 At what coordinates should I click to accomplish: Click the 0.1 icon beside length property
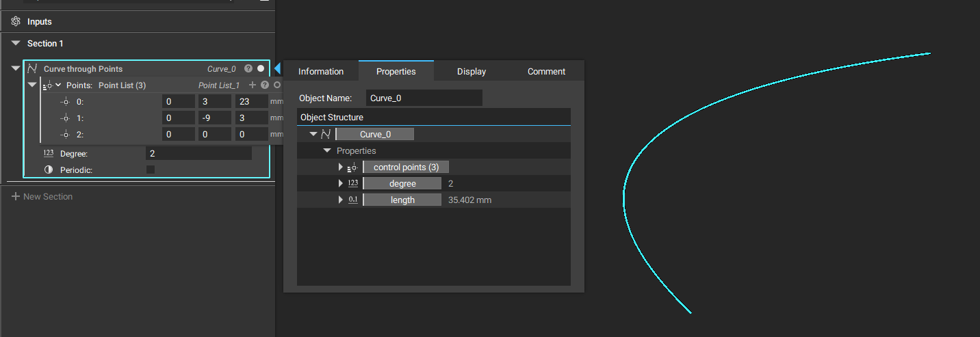point(353,200)
